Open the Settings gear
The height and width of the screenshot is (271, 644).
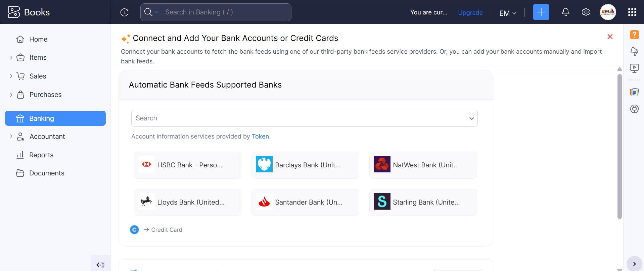[586, 12]
